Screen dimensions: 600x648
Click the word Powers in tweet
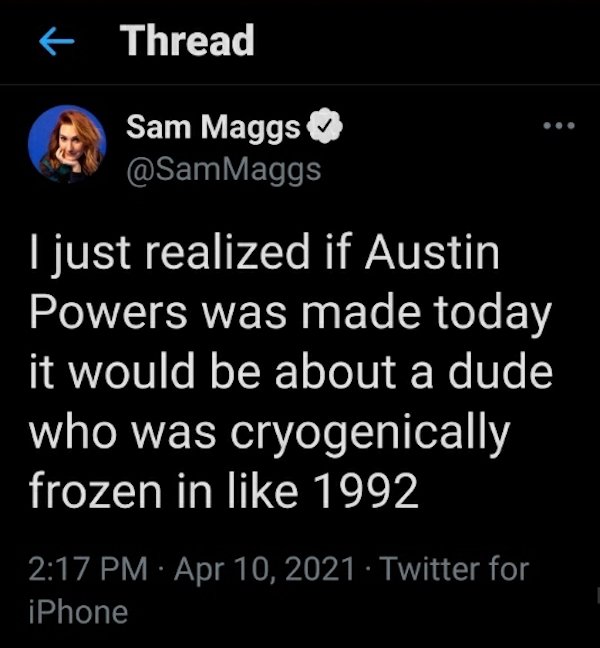pos(108,312)
